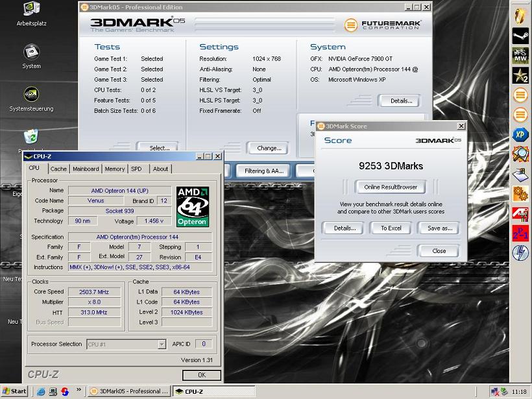
Task: Click OK button in CPU-Z
Action: [202, 375]
